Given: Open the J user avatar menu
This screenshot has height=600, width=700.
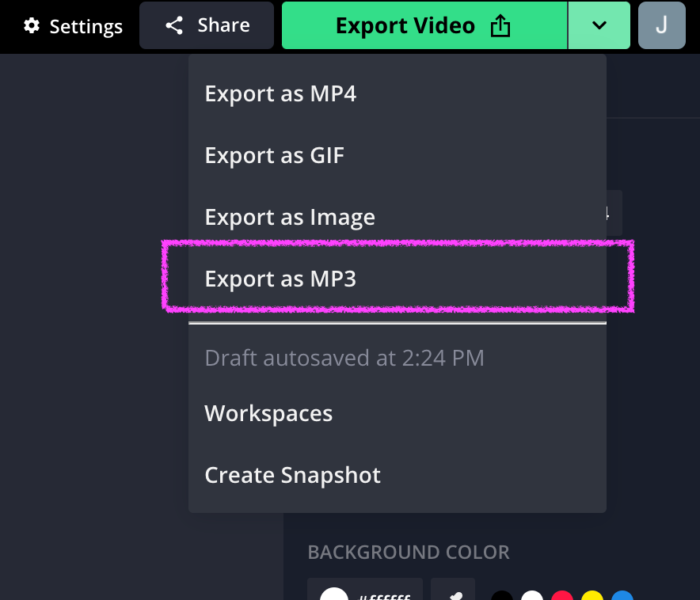Looking at the screenshot, I should pos(661,25).
